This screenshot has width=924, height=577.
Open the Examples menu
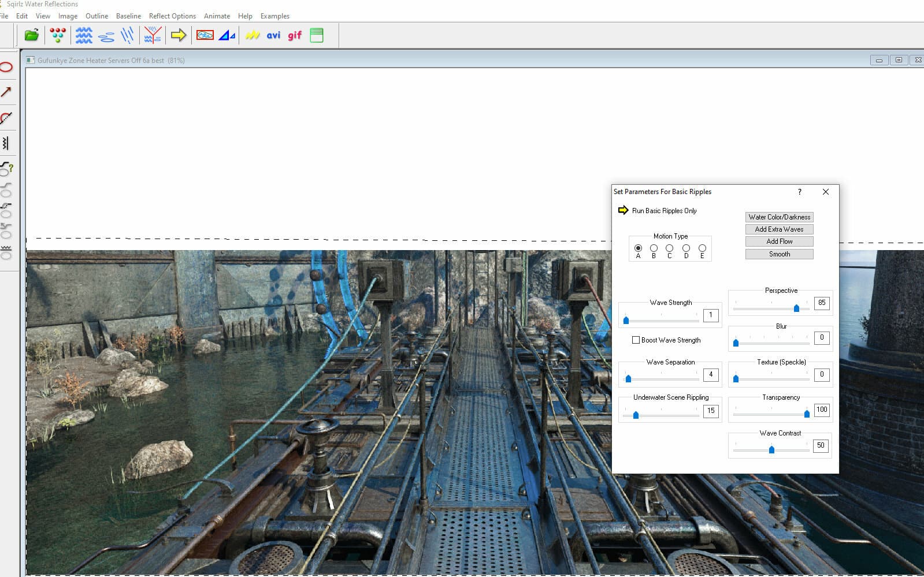point(274,16)
